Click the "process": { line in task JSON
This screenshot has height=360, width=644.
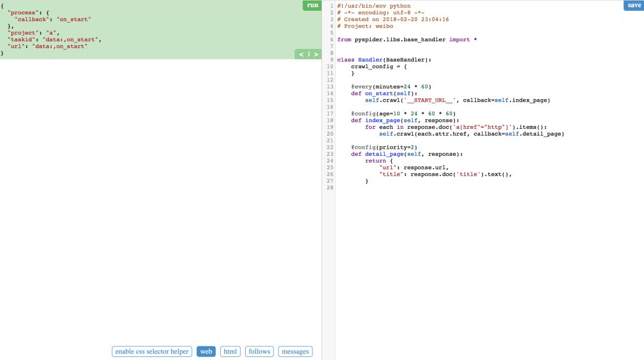tap(29, 13)
